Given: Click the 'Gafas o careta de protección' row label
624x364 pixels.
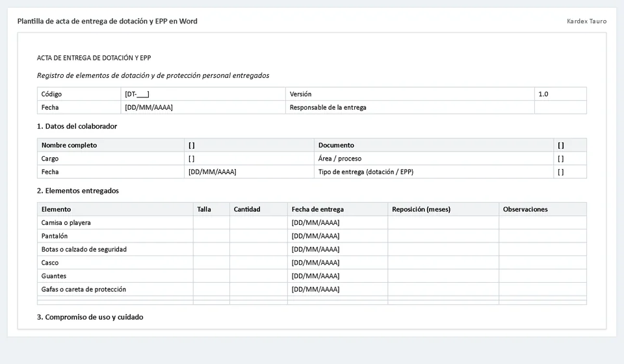Looking at the screenshot, I should point(84,289).
